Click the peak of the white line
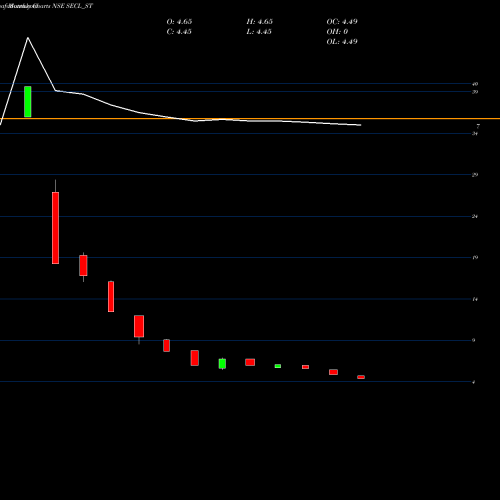 pos(28,38)
